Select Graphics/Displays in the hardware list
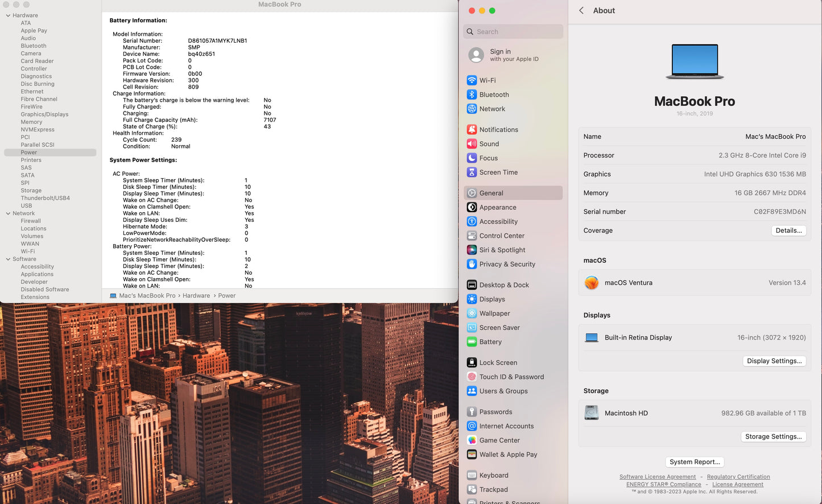 click(44, 114)
